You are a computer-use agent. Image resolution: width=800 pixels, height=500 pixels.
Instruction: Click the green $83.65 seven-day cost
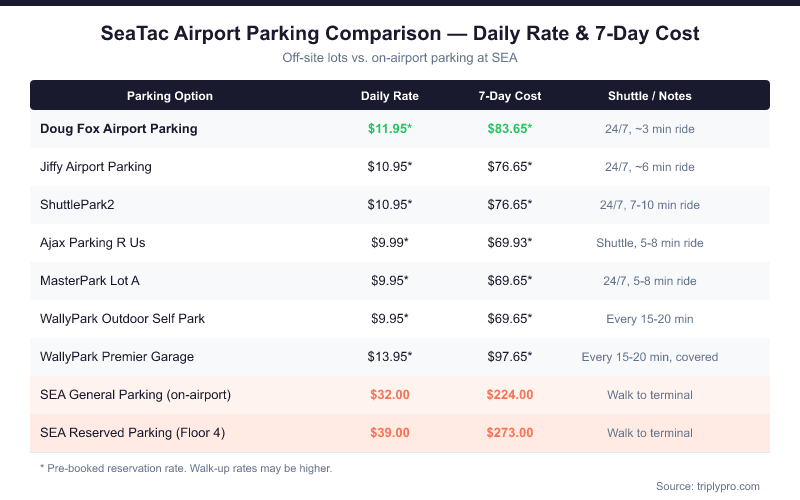point(510,128)
